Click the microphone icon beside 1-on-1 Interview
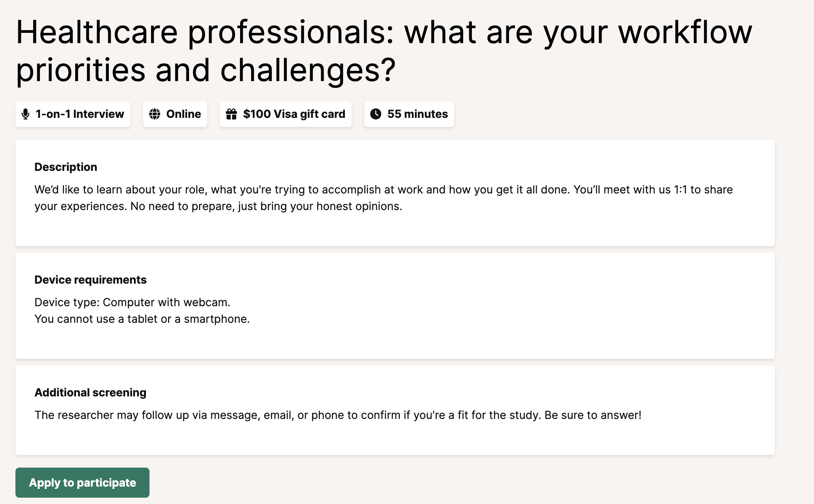This screenshot has width=814, height=504. (25, 114)
